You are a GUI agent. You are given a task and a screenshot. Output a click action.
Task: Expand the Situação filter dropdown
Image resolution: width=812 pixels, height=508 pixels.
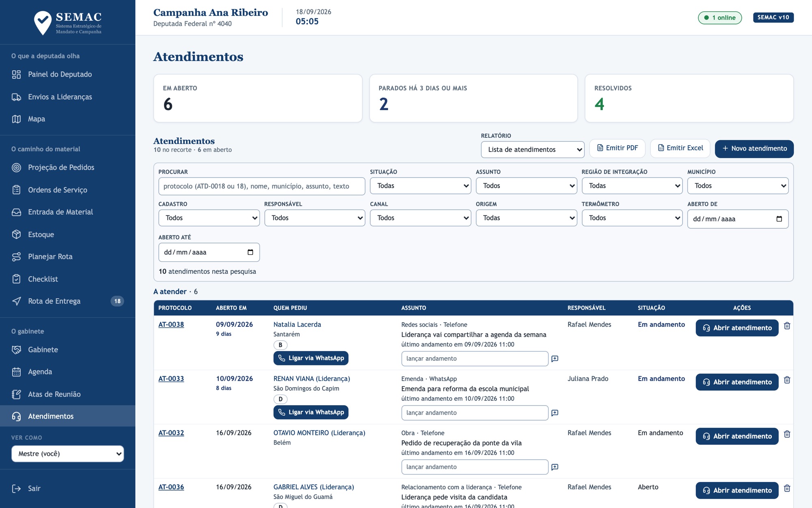(x=420, y=186)
